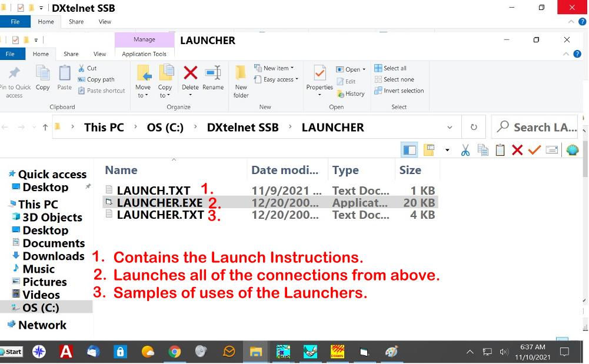Click This PC in the address path
The image size is (589, 364).
click(104, 128)
